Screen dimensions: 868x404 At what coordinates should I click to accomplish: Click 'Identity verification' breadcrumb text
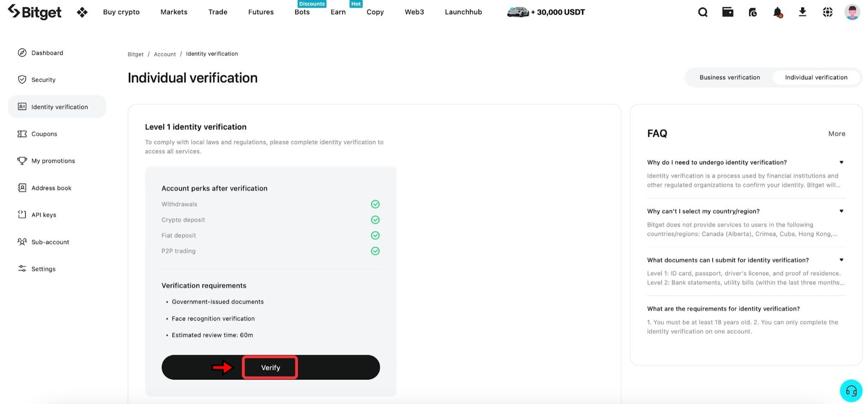212,54
